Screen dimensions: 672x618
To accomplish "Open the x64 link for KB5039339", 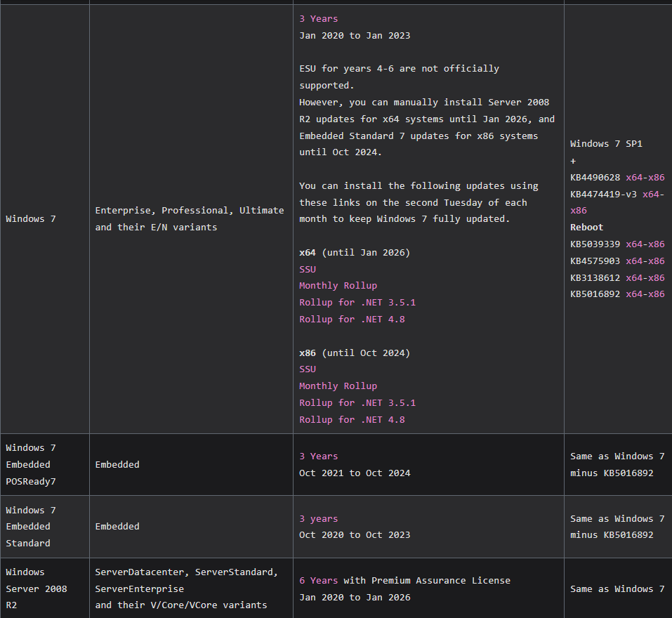I will [x=634, y=244].
